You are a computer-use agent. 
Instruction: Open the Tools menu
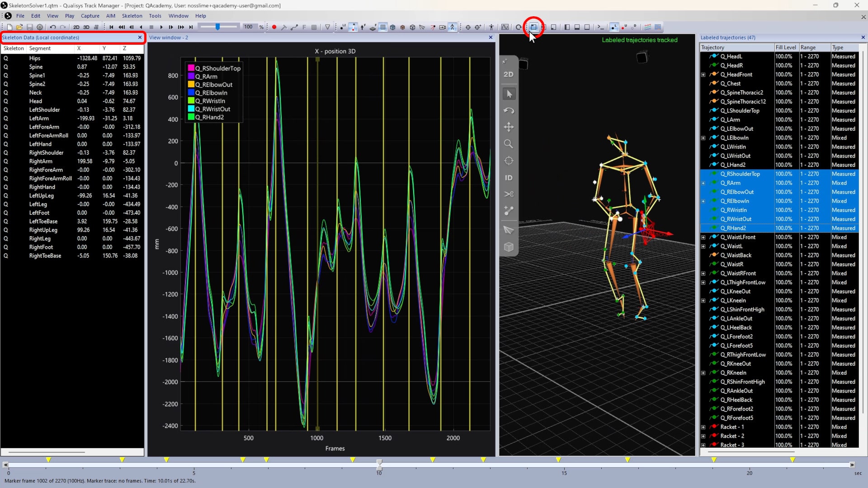155,16
